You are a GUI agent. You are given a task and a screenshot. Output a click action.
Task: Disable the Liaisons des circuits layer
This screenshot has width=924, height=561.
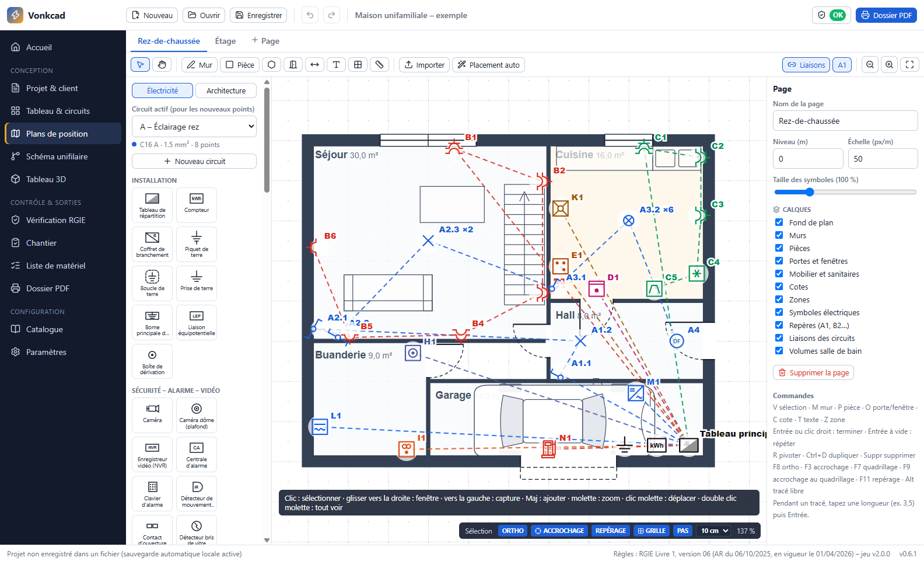click(x=779, y=338)
